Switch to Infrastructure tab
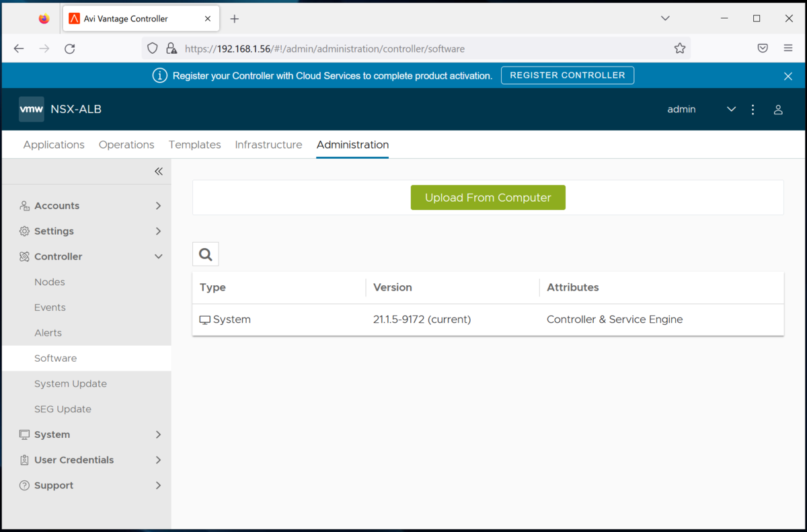 (268, 145)
